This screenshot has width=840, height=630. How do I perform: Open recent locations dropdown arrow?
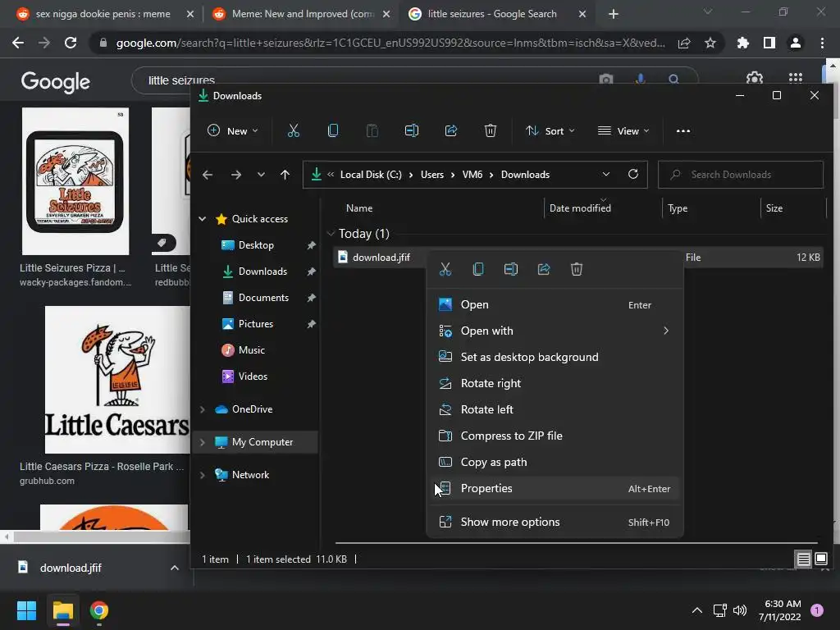click(x=261, y=175)
